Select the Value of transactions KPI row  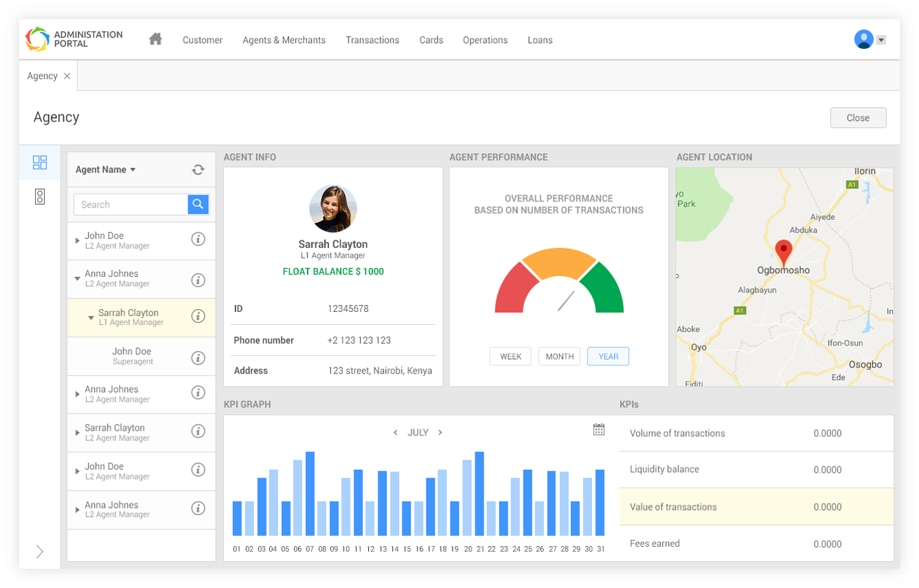coord(756,507)
